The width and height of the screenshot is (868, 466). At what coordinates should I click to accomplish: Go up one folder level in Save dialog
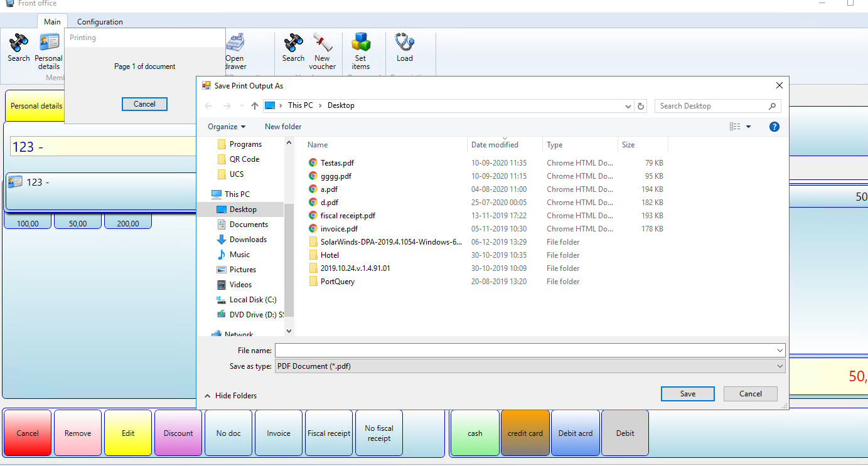coord(254,106)
